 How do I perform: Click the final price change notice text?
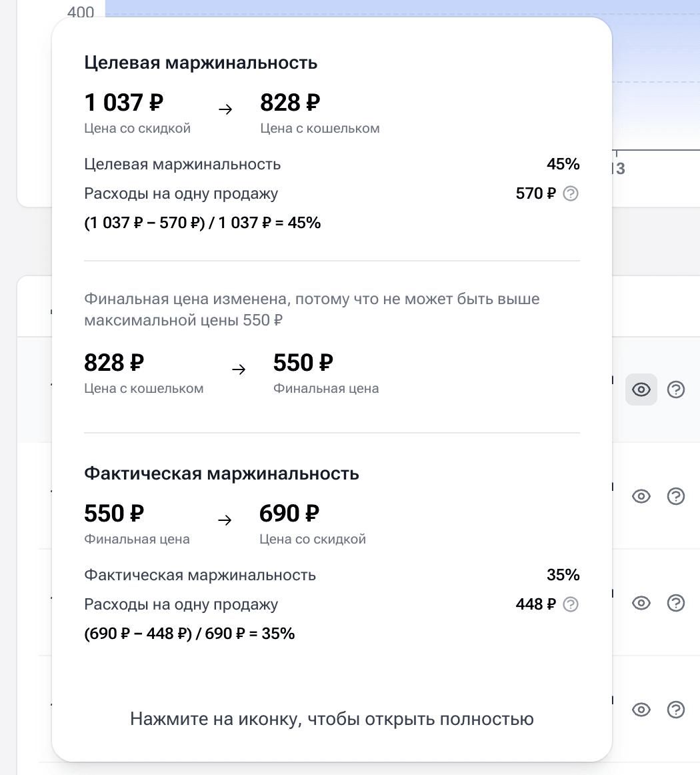311,309
